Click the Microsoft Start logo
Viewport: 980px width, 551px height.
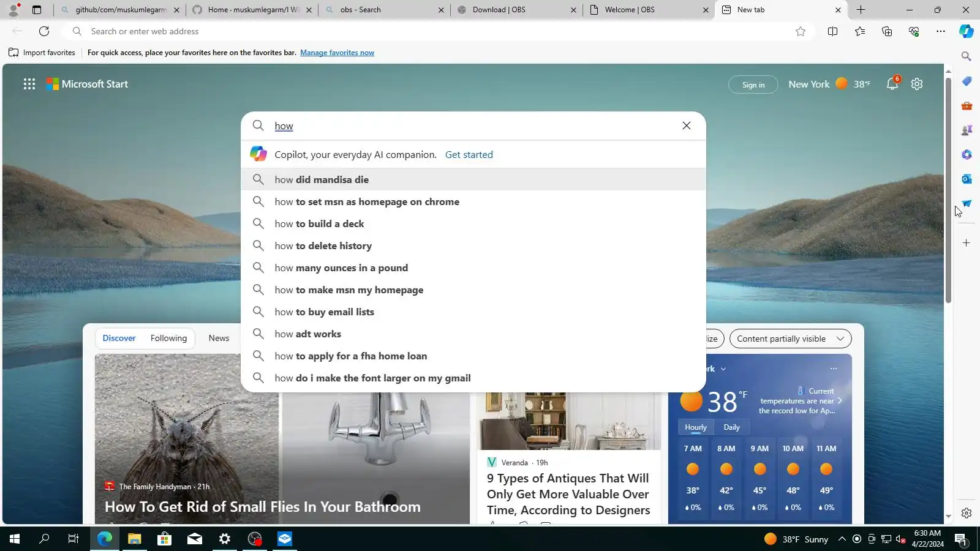(x=88, y=84)
